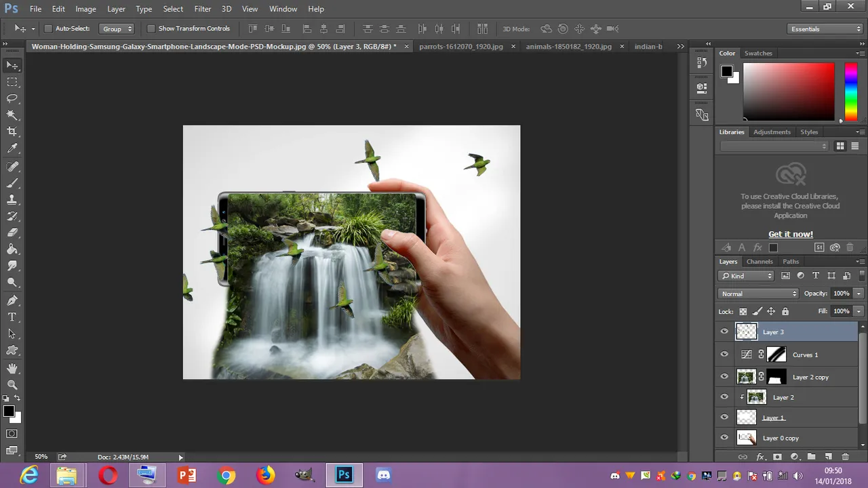Select the Path Selection tool

tap(12, 333)
